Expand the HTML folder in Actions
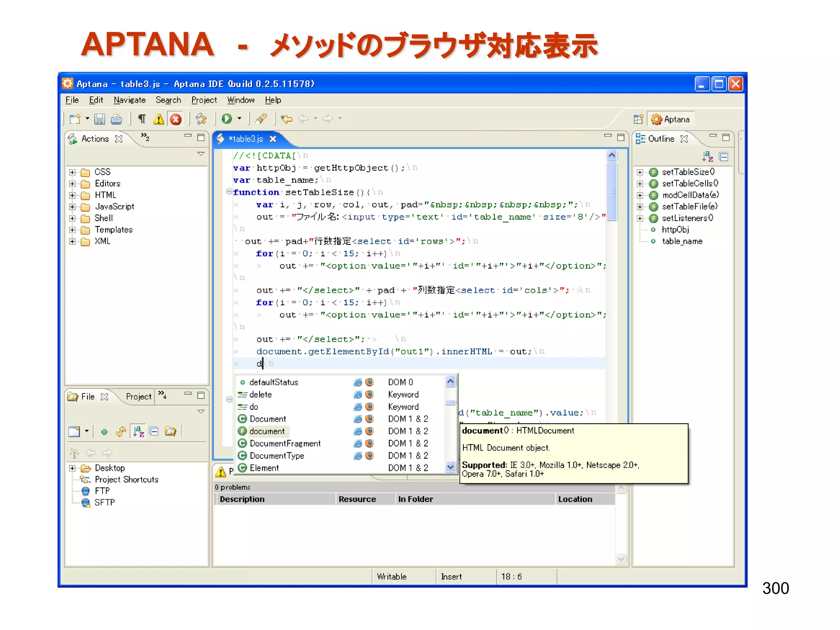 coord(73,195)
